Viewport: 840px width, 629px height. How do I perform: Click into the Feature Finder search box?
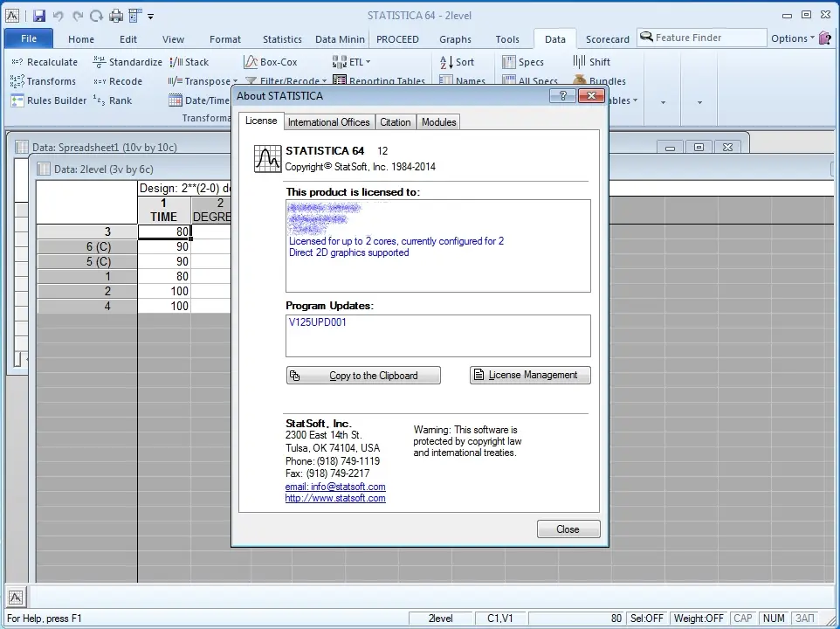(702, 38)
